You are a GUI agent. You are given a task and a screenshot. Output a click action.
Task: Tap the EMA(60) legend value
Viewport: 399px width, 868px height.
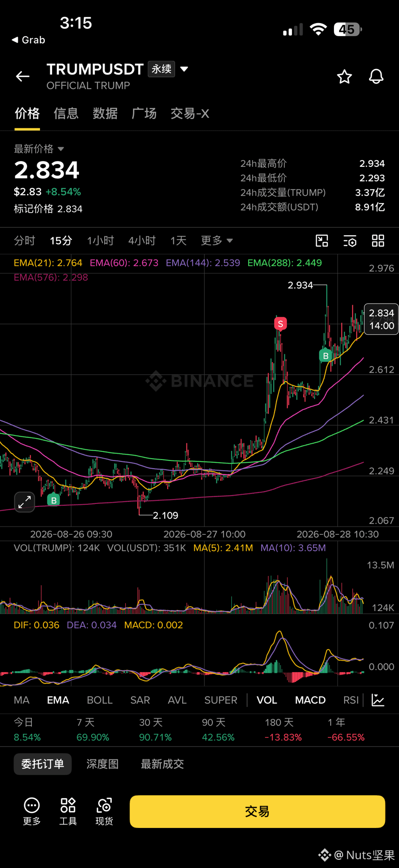tap(124, 263)
